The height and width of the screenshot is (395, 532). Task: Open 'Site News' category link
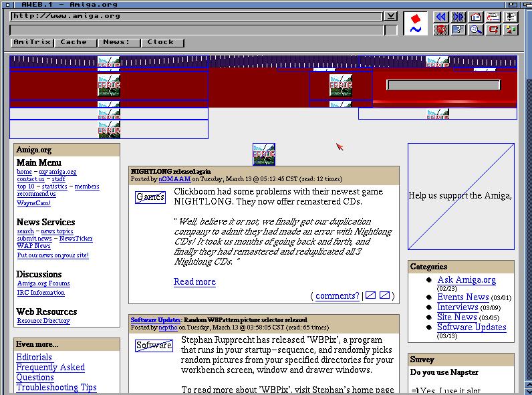pos(457,317)
